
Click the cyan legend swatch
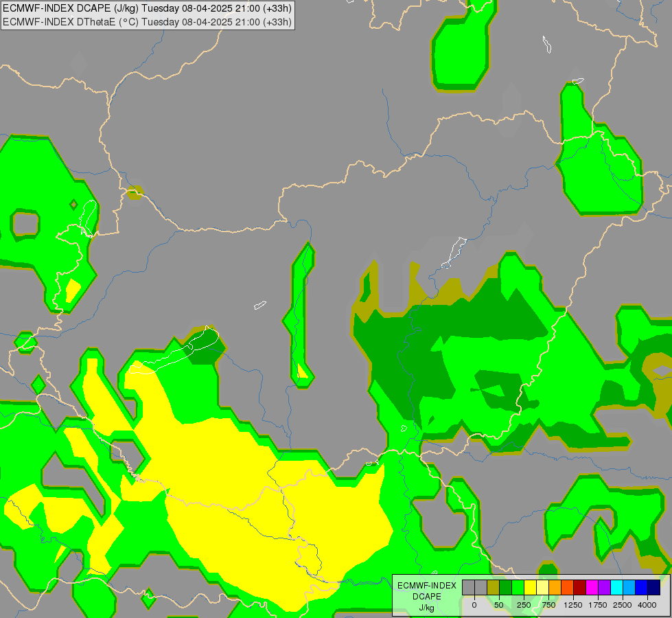[616, 587]
